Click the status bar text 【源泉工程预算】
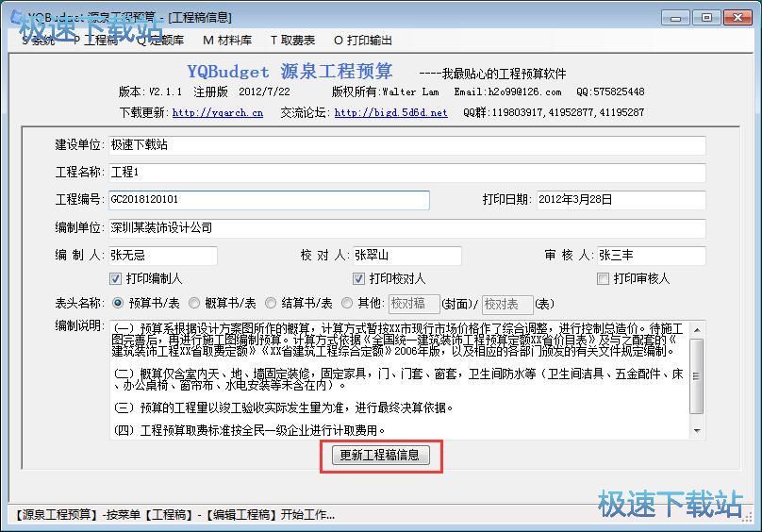The image size is (762, 532). click(x=56, y=514)
